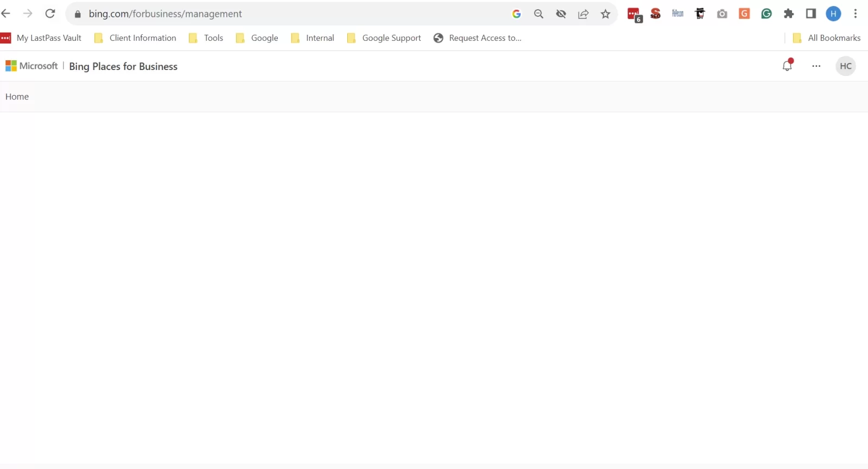
Task: Open the Chrome three-dot menu
Action: [x=856, y=14]
